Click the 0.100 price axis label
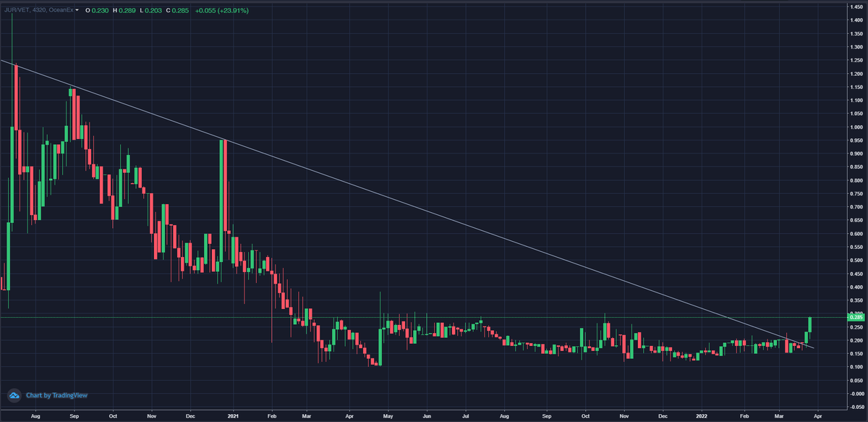This screenshot has height=422, width=868. [x=857, y=366]
